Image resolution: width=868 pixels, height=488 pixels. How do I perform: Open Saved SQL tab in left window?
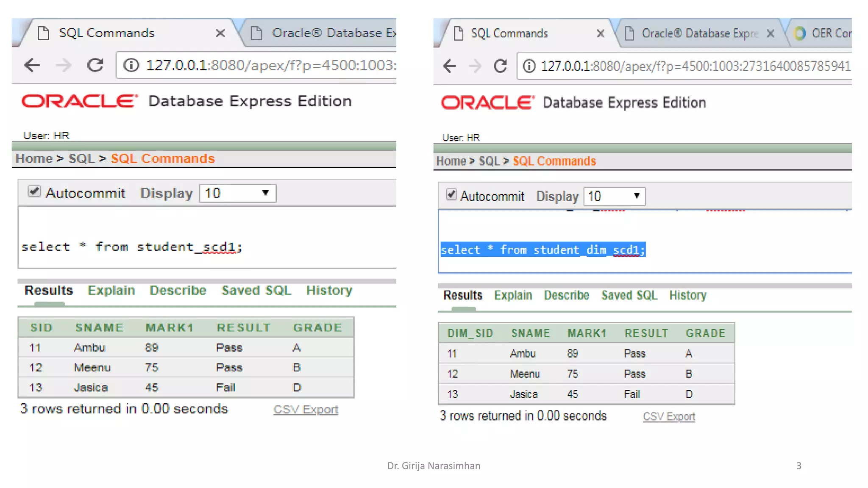click(x=256, y=290)
